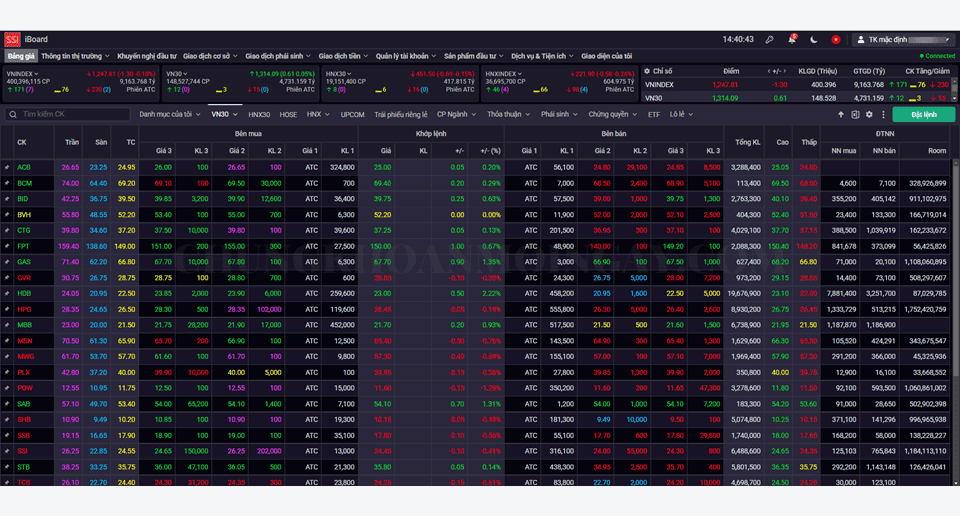The height and width of the screenshot is (516, 960).
Task: Open the notifications bell
Action: pos(792,39)
